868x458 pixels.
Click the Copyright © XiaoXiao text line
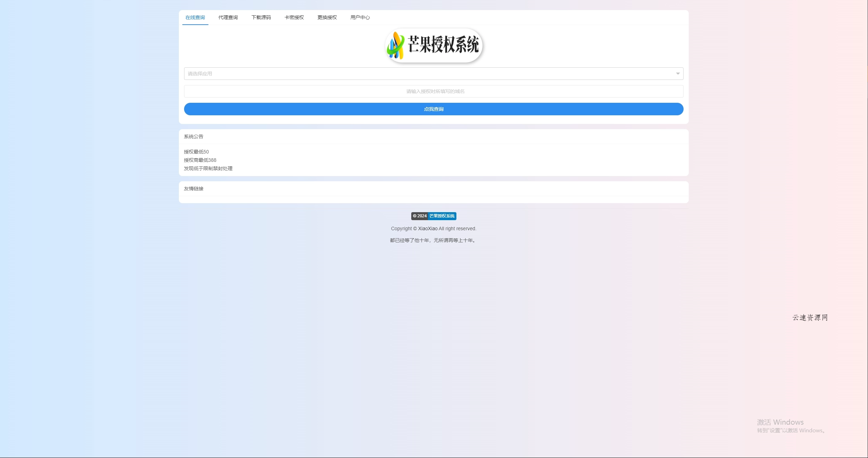point(433,228)
